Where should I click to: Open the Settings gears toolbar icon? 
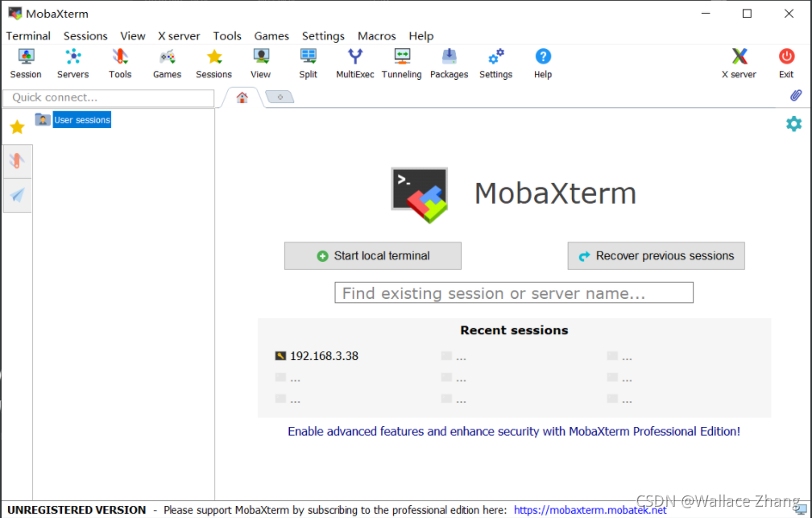click(496, 56)
